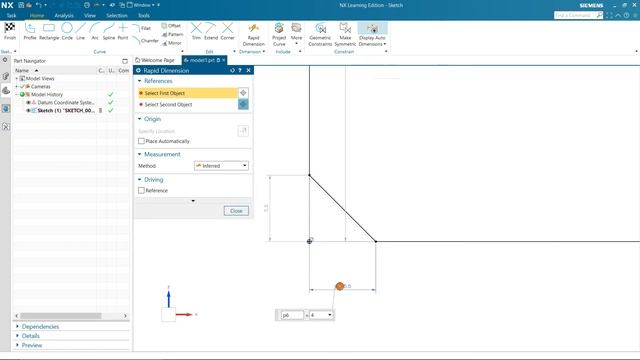Open the Rapid Dimension tool
The image size is (640, 360).
(x=253, y=34)
